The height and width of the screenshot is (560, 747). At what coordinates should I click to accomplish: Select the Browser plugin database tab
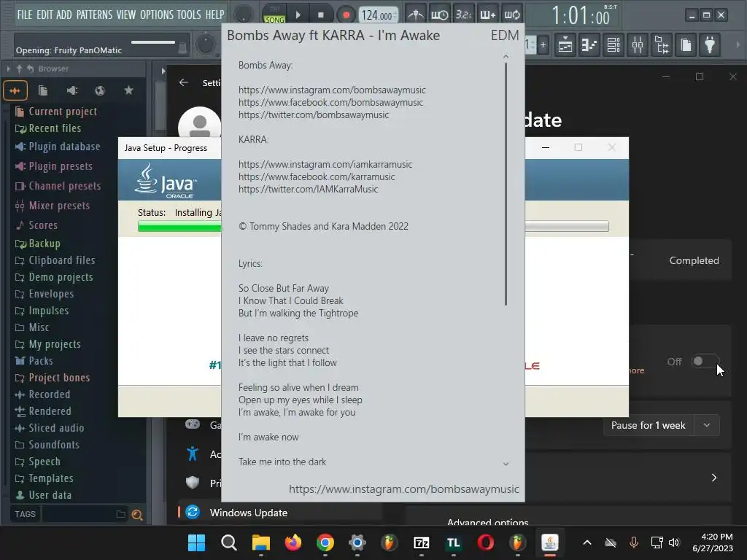72,90
